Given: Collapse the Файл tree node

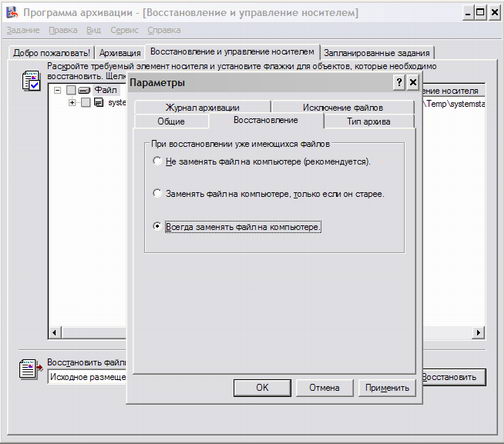Looking at the screenshot, I should pyautogui.click(x=58, y=90).
